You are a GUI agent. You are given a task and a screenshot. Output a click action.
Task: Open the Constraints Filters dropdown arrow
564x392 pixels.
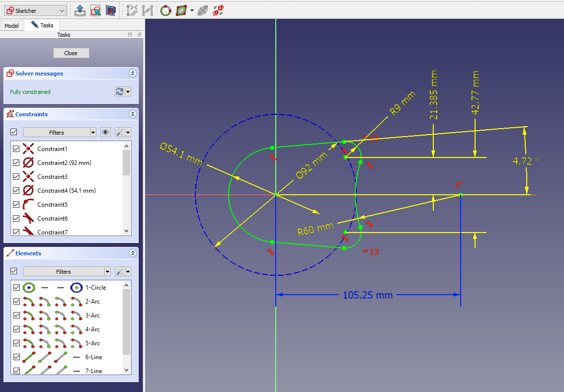[93, 133]
